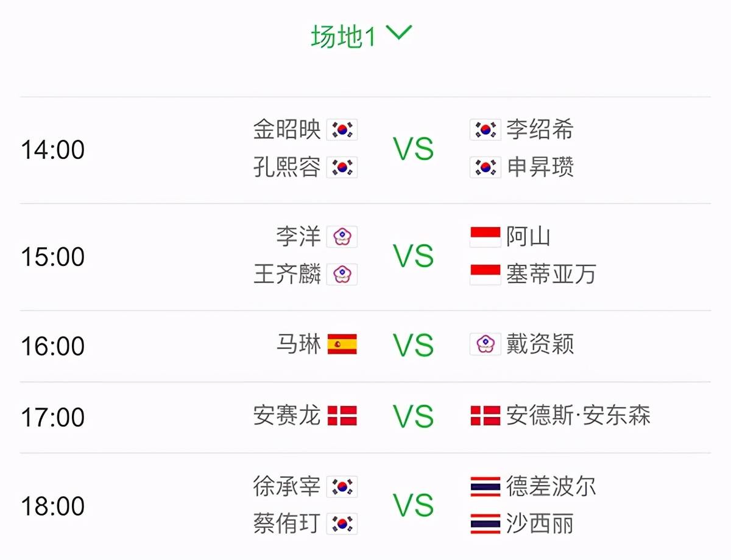Viewport: 731px width, 560px height.
Task: Click the Chinese Taipei flag next to 李洋
Action: 342,237
